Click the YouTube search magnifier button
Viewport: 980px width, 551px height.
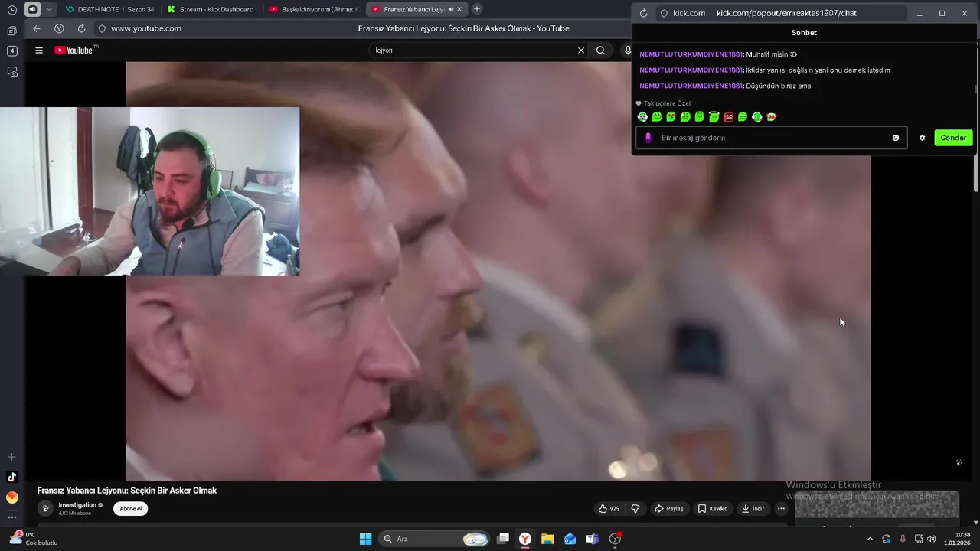tap(600, 51)
